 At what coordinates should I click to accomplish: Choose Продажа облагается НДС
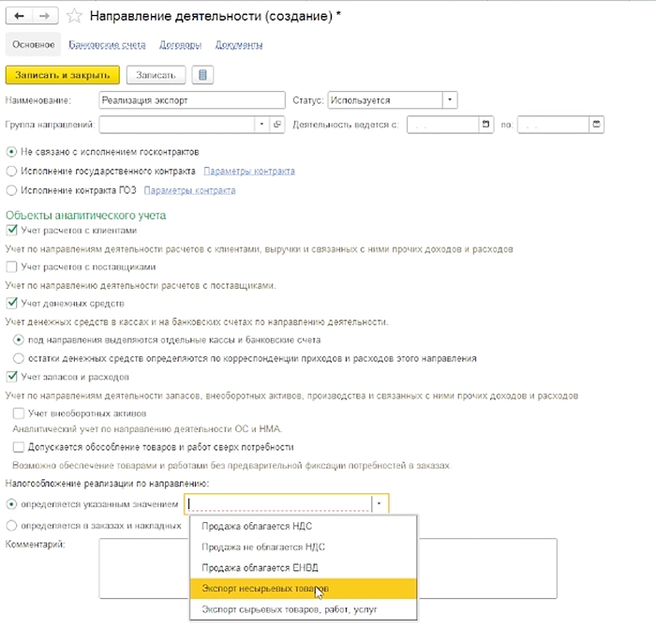pos(304,526)
